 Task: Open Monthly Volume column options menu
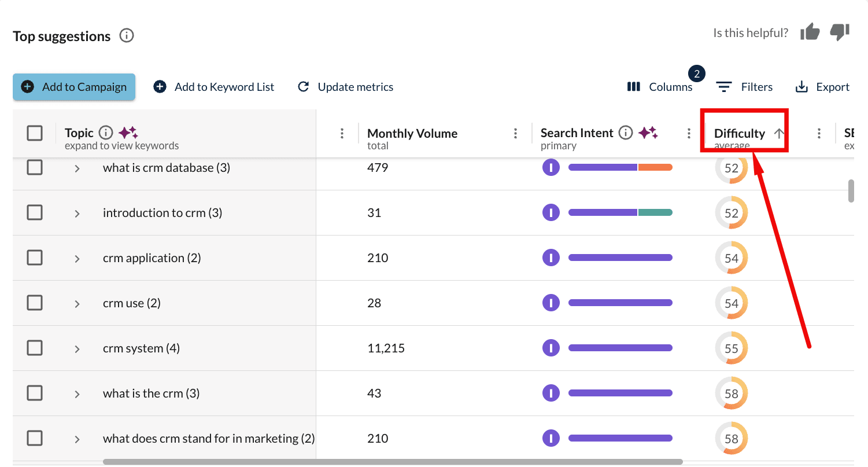tap(515, 134)
